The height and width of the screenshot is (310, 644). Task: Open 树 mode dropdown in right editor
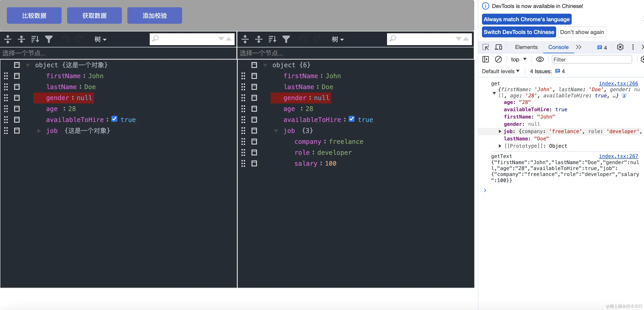[x=338, y=39]
